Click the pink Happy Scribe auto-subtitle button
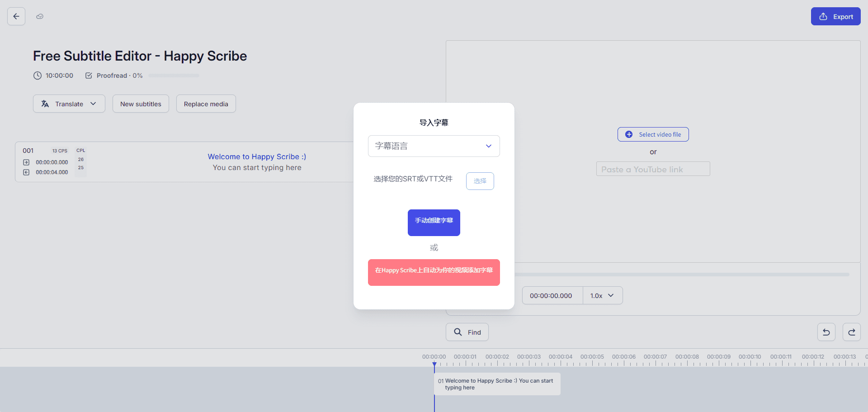Screen dimensions: 868x412 pyautogui.click(x=434, y=272)
